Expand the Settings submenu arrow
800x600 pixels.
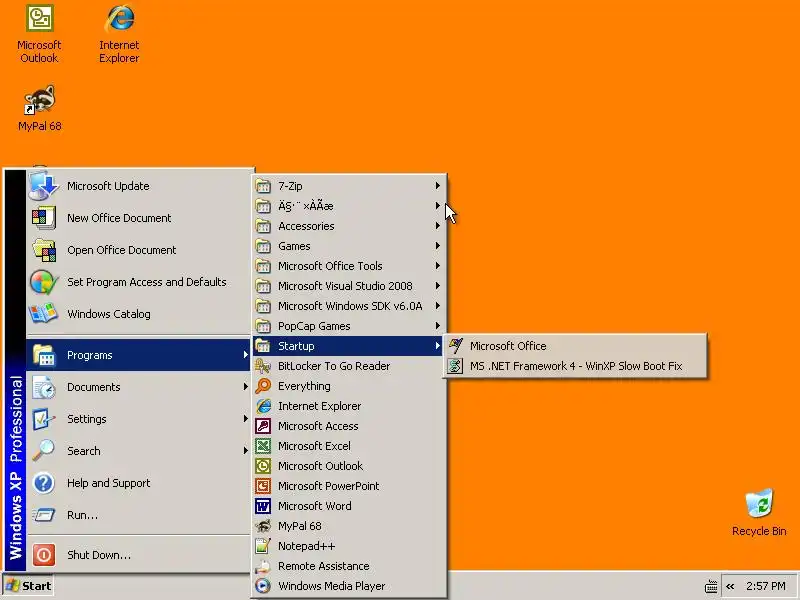[245, 419]
